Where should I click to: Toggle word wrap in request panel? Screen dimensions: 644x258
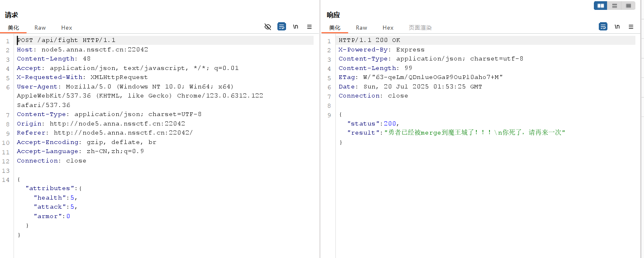point(282,27)
